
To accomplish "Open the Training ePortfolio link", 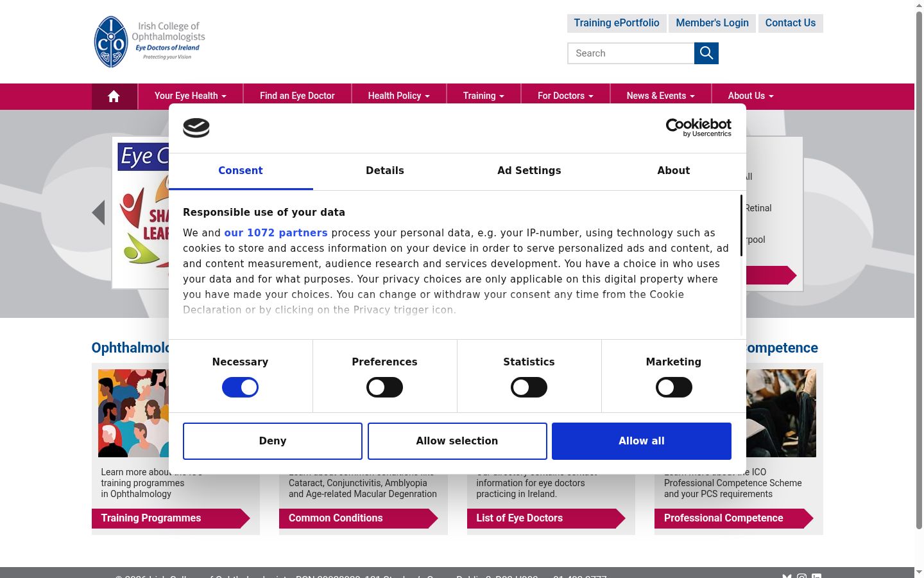I will (x=617, y=23).
